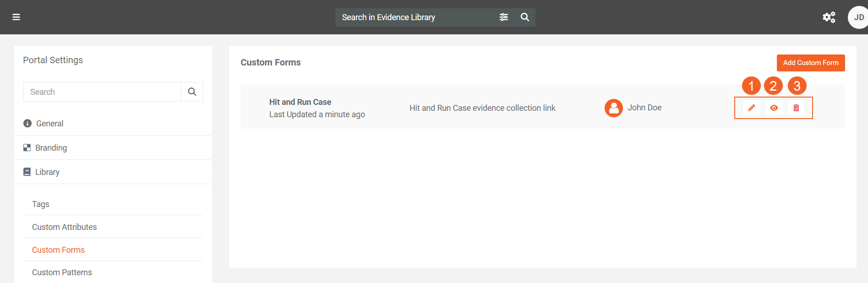Open the Custom Attributes menu item
Screen dimensions: 868x283
pos(65,227)
